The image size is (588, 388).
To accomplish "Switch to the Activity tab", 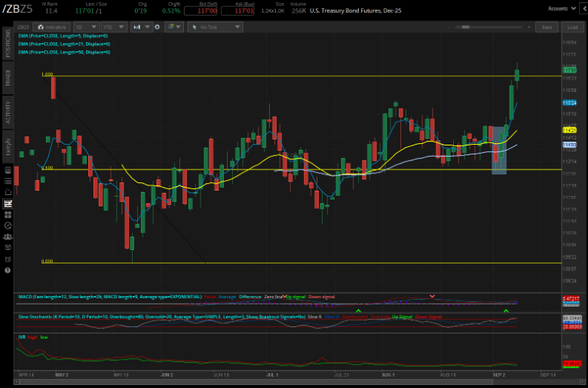I will click(8, 112).
